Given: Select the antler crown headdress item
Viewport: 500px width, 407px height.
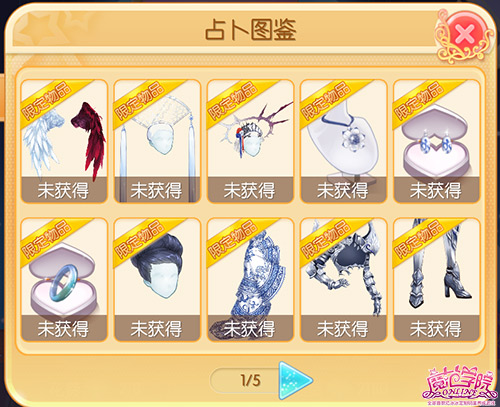Looking at the screenshot, I should 250,141.
